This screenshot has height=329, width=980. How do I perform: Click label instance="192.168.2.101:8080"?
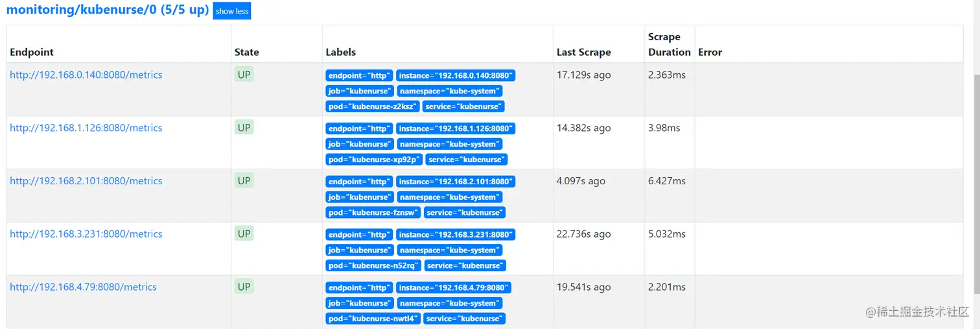click(x=456, y=182)
